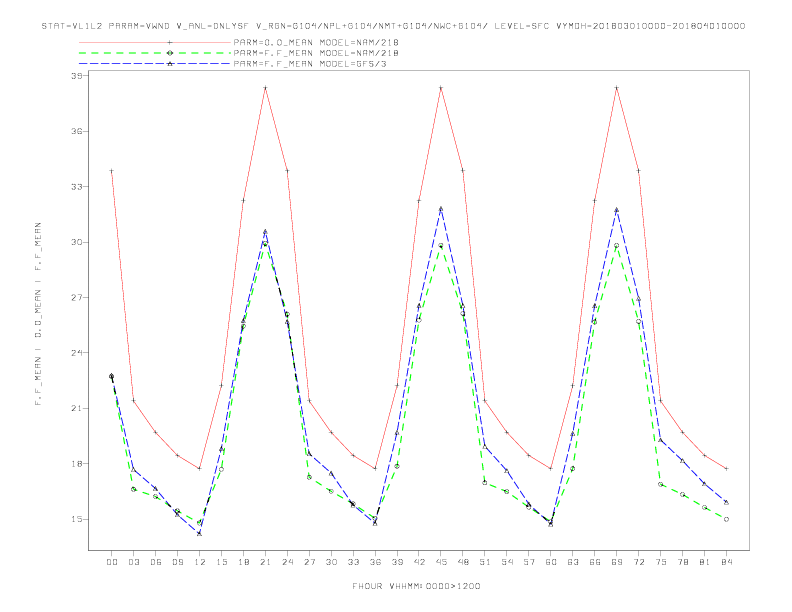Click x-axis tick label 15
792x612 pixels.
(222, 562)
